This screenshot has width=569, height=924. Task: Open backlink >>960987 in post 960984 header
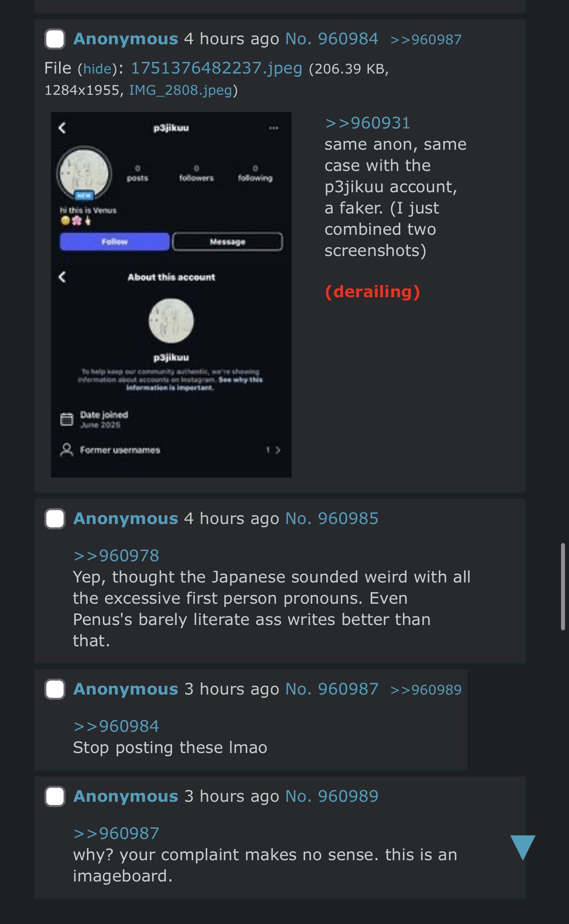coord(426,39)
